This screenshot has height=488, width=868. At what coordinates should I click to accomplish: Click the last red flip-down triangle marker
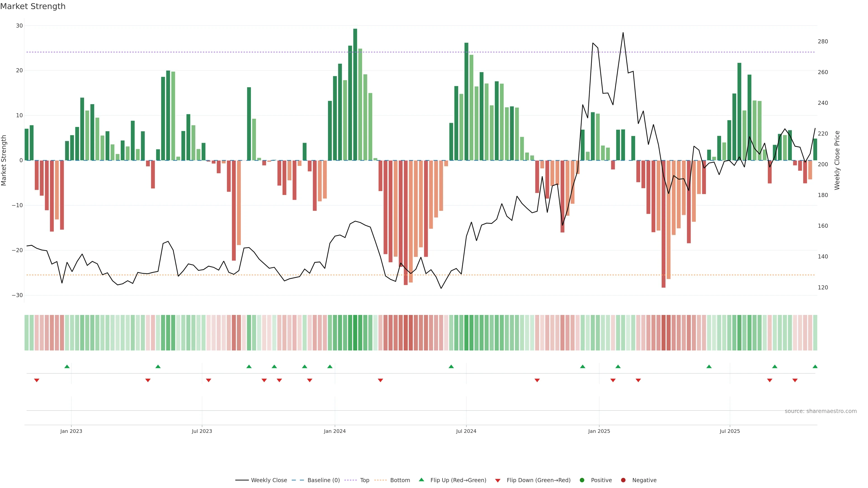795,380
